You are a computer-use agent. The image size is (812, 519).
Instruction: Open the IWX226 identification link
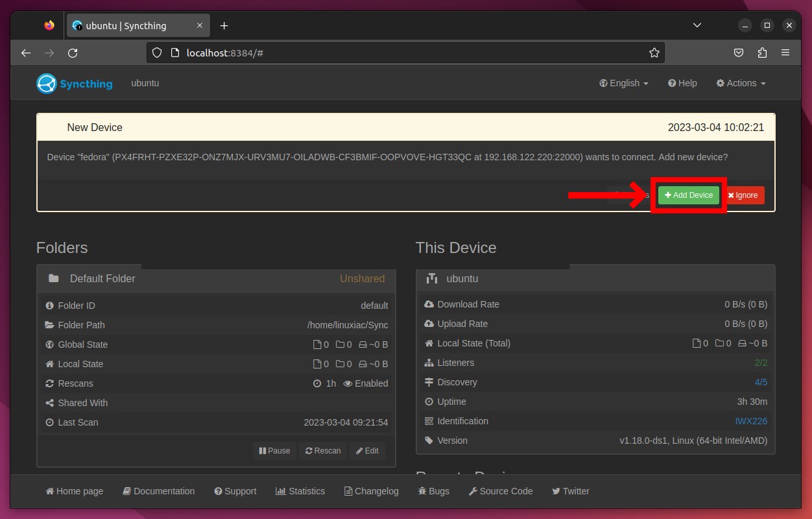tap(751, 421)
